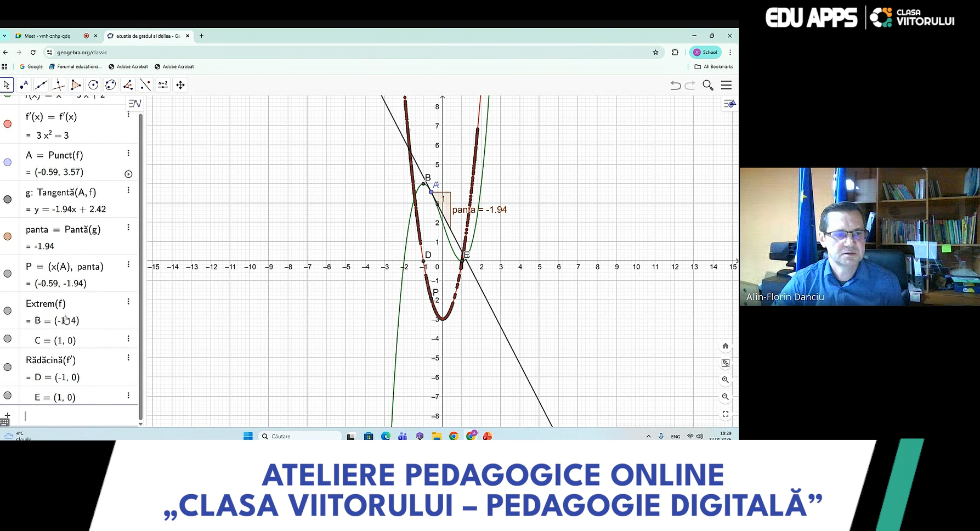Open the graphics view style bar
The image size is (980, 531).
(729, 104)
